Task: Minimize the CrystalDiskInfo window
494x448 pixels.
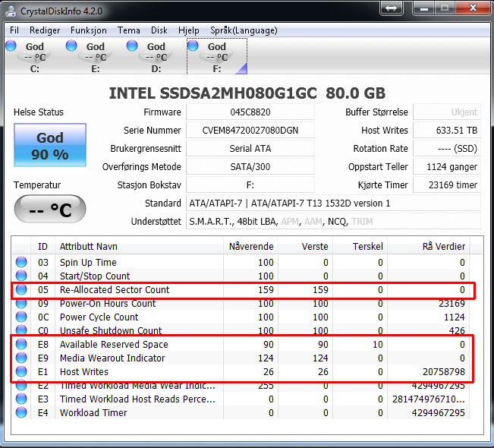Action: (x=423, y=8)
